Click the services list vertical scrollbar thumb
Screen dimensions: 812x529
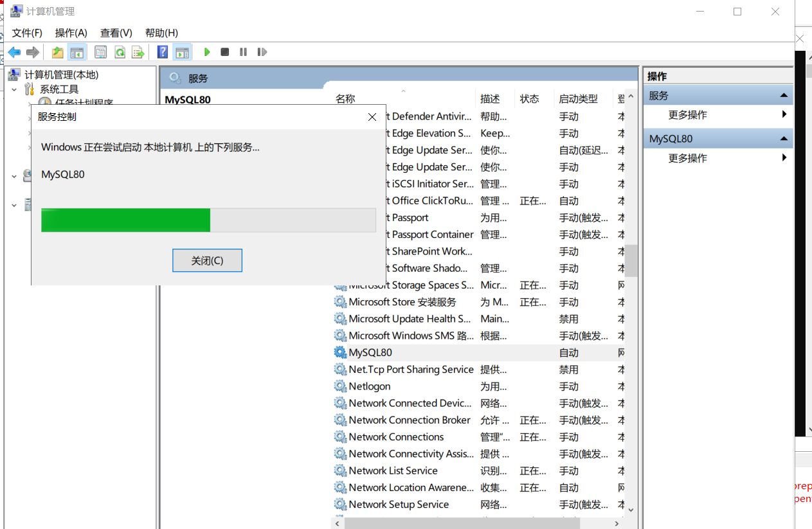tap(631, 260)
